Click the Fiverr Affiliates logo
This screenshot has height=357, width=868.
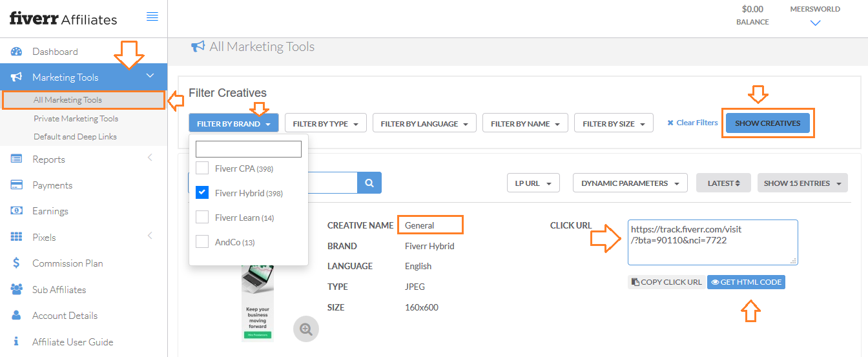click(63, 18)
